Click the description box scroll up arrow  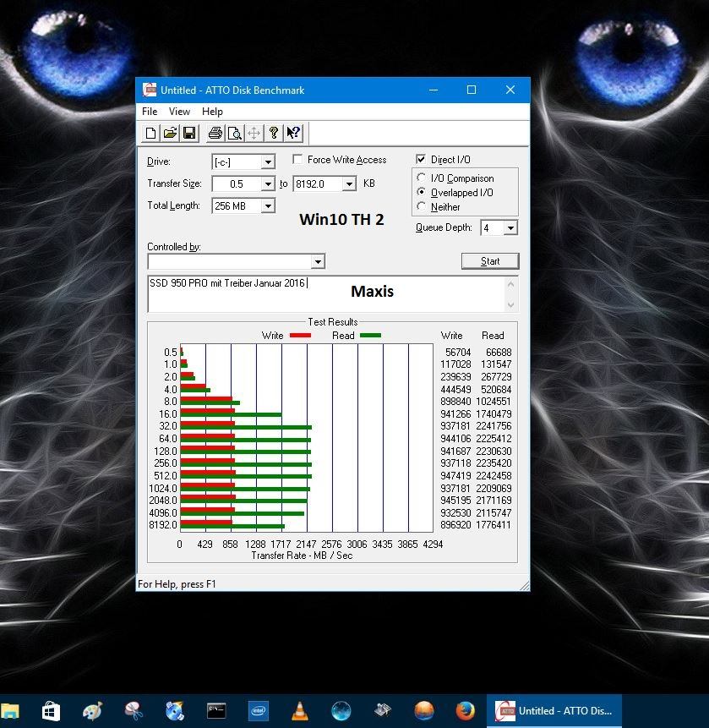point(511,284)
